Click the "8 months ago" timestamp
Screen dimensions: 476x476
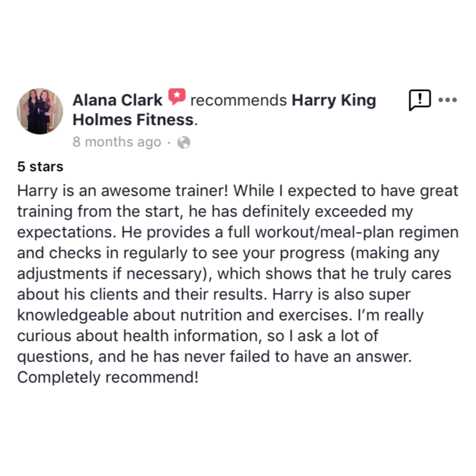pyautogui.click(x=117, y=142)
